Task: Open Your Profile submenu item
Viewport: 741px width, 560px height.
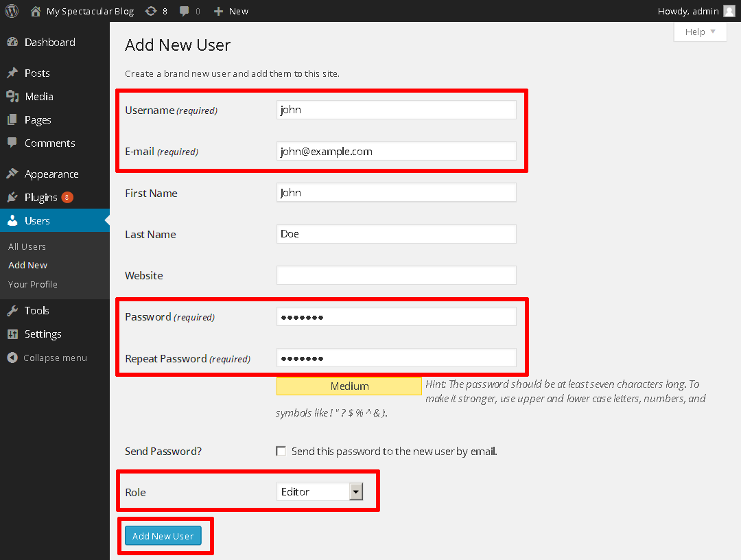Action: 33,284
